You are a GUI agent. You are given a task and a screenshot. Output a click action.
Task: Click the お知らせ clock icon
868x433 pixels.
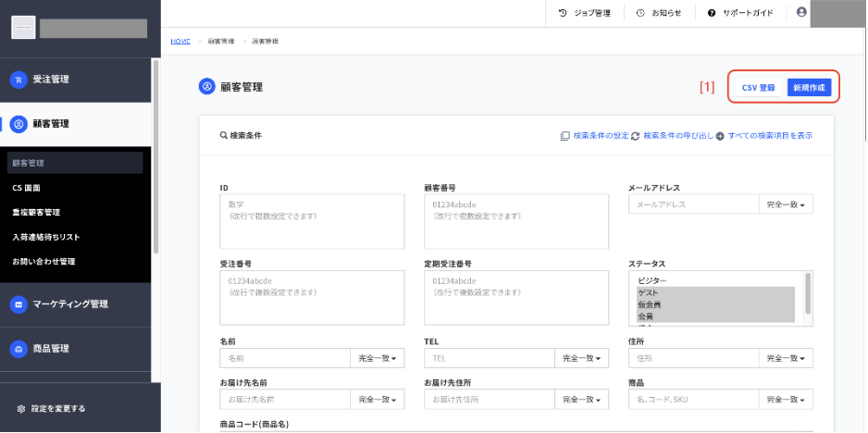[x=640, y=13]
